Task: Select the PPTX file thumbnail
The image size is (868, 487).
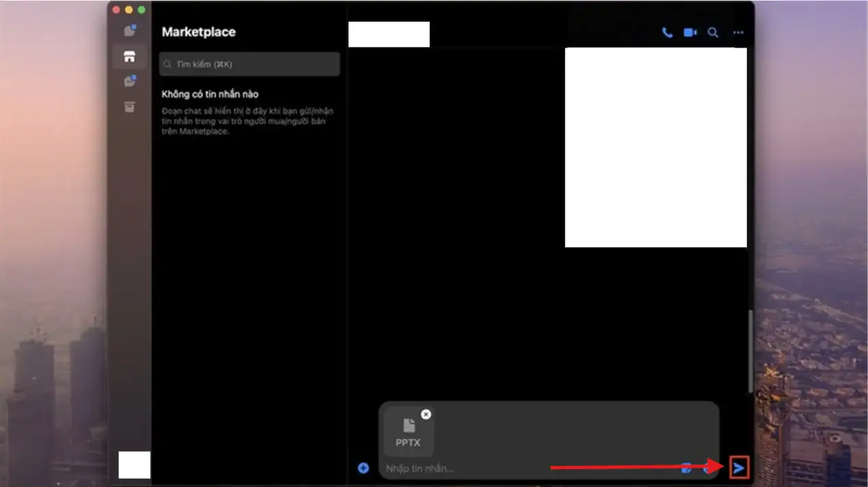Action: point(408,431)
